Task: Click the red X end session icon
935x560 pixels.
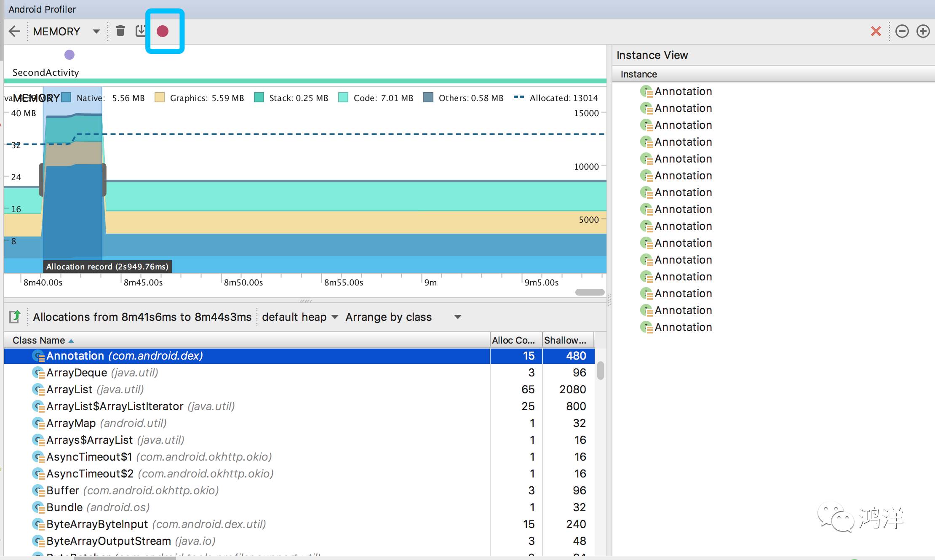Action: pos(876,31)
